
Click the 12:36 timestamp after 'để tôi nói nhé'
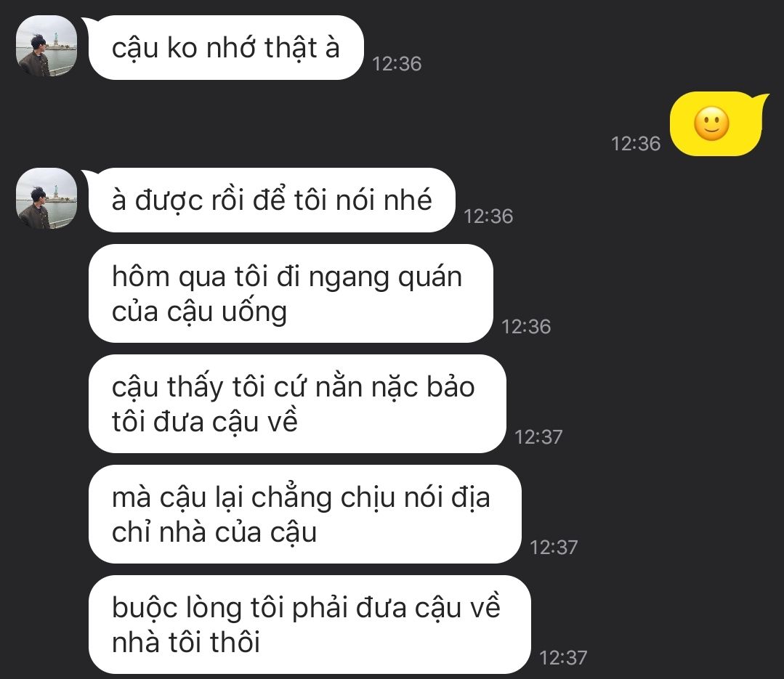point(488,216)
